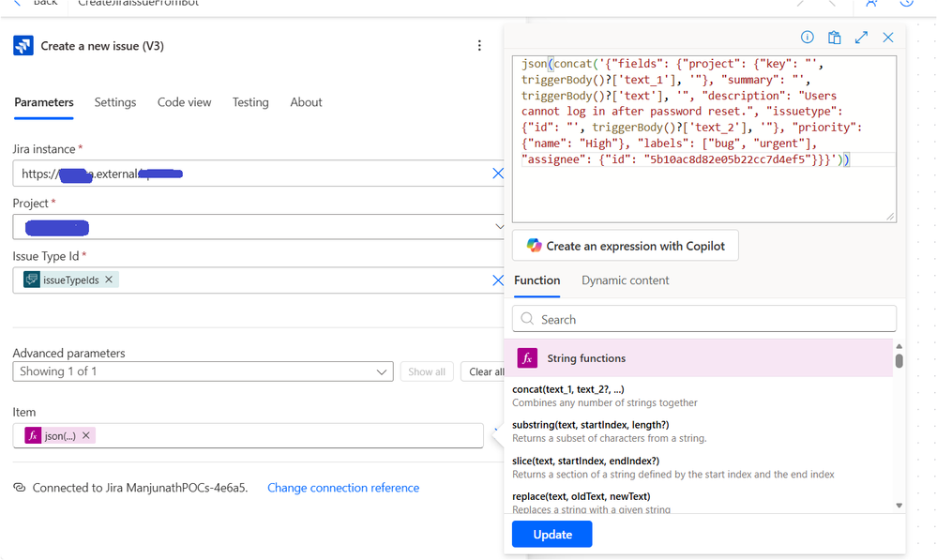This screenshot has height=560, width=937.
Task: Clear the Issue Type Id field value
Action: pos(497,280)
